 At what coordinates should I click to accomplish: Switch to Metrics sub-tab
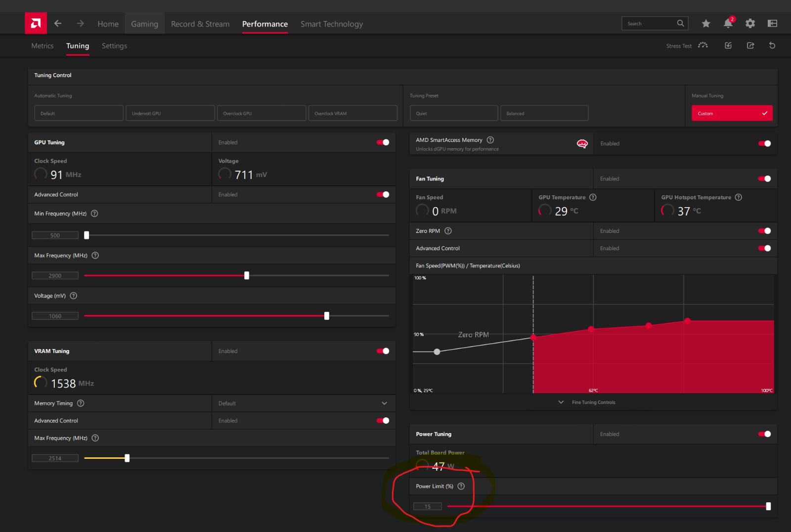pyautogui.click(x=43, y=45)
